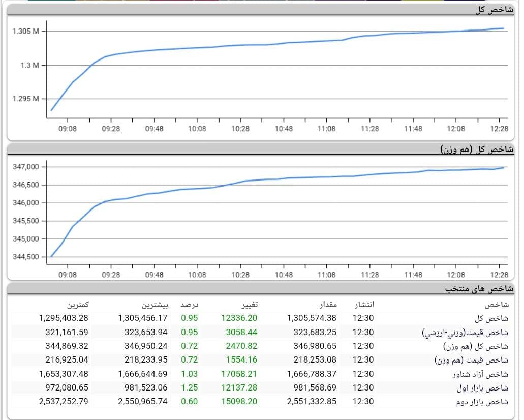Click highest value 981,523.06

tap(146, 387)
